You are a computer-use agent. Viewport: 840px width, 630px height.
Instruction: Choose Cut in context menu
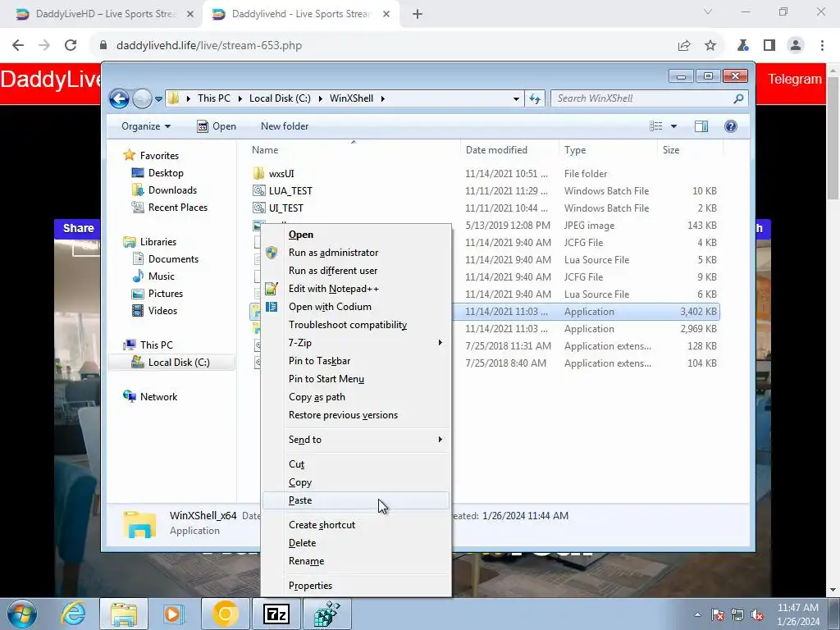coord(356,464)
